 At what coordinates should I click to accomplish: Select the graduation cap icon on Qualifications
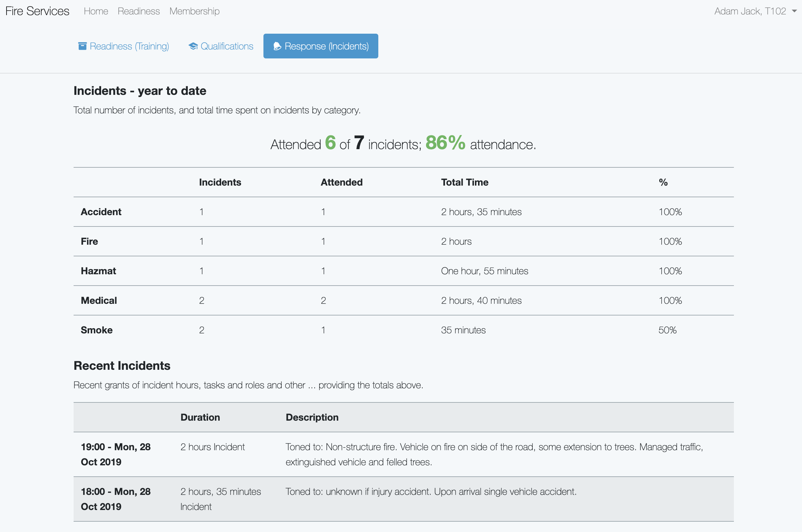coord(193,46)
